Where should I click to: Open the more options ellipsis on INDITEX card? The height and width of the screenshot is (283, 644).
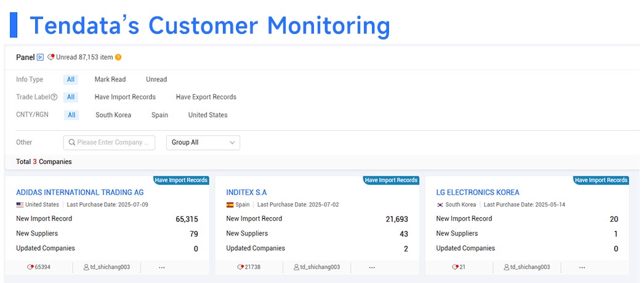pos(372,268)
